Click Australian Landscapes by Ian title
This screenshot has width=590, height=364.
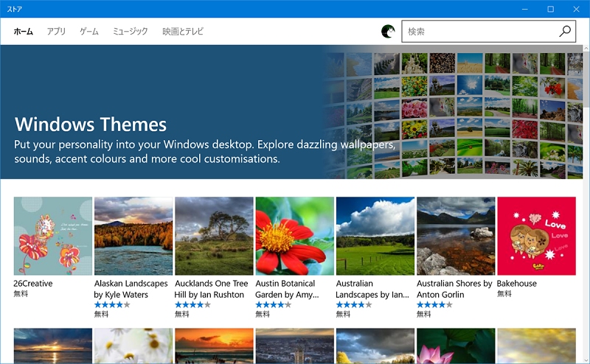(372, 289)
